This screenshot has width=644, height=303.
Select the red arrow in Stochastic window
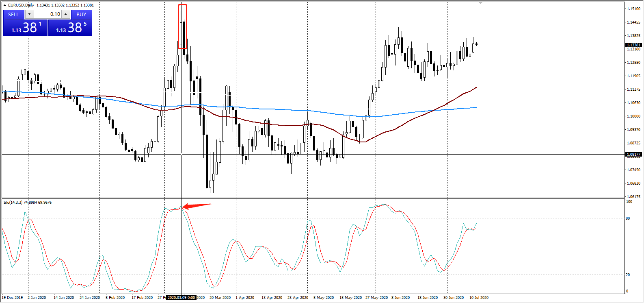coord(197,205)
